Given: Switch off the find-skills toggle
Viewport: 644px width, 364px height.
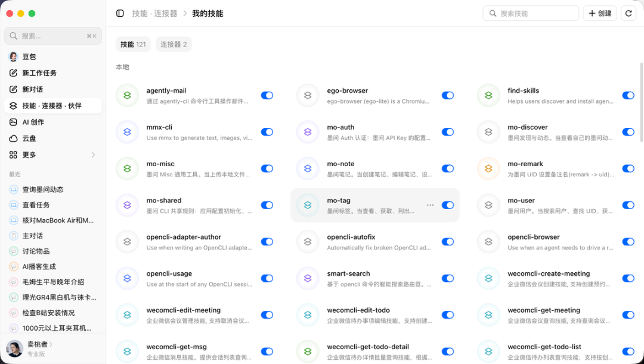Looking at the screenshot, I should point(628,95).
